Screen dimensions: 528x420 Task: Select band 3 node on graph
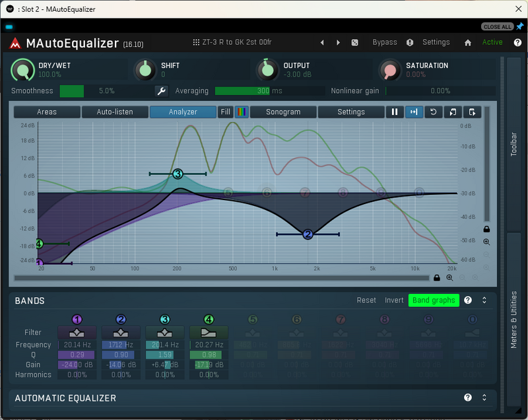(178, 174)
